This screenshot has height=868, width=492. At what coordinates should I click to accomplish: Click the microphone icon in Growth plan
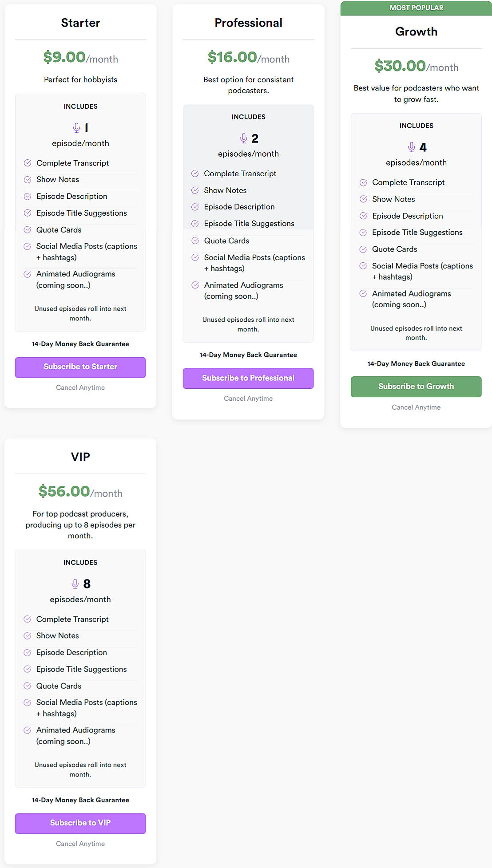point(412,147)
